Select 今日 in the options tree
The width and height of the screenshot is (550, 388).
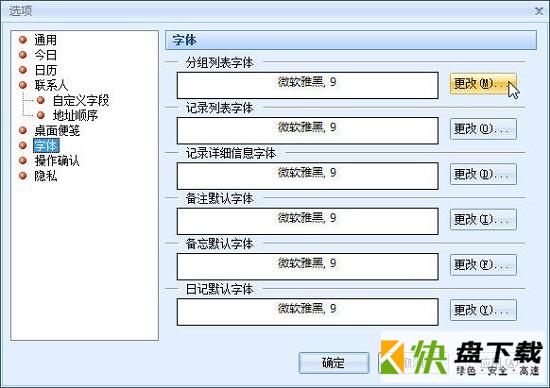(x=45, y=55)
